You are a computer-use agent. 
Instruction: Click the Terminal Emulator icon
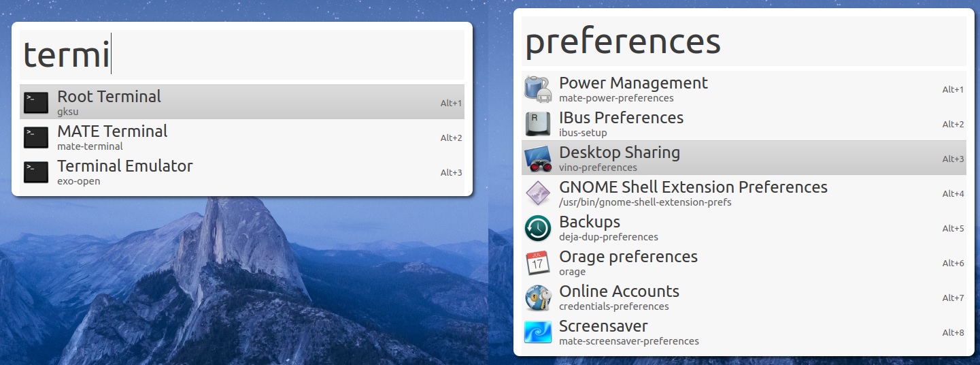point(36,172)
